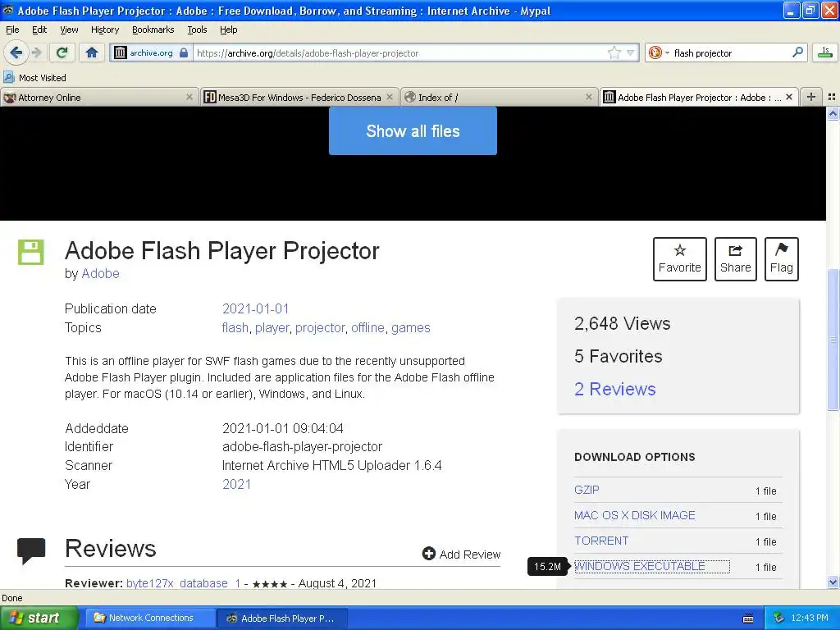Open reviewer byte127x_database_1 profile link
This screenshot has width=840, height=630.
click(183, 583)
